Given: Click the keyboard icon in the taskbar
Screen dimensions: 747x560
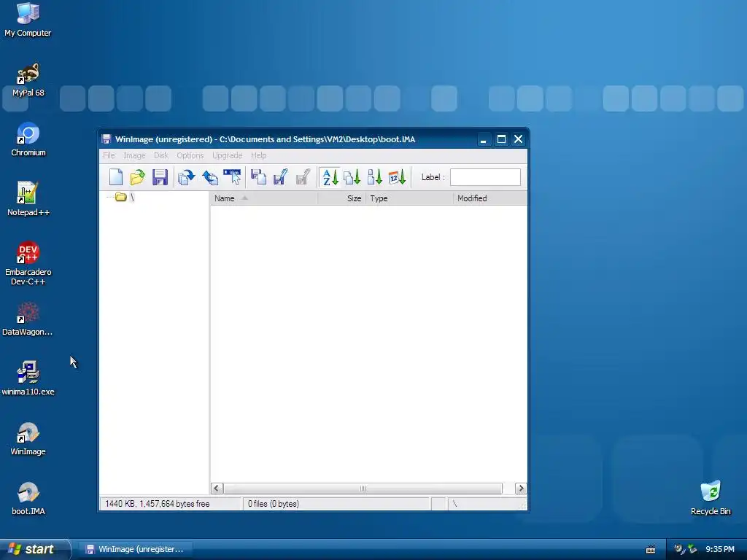Looking at the screenshot, I should 651,550.
